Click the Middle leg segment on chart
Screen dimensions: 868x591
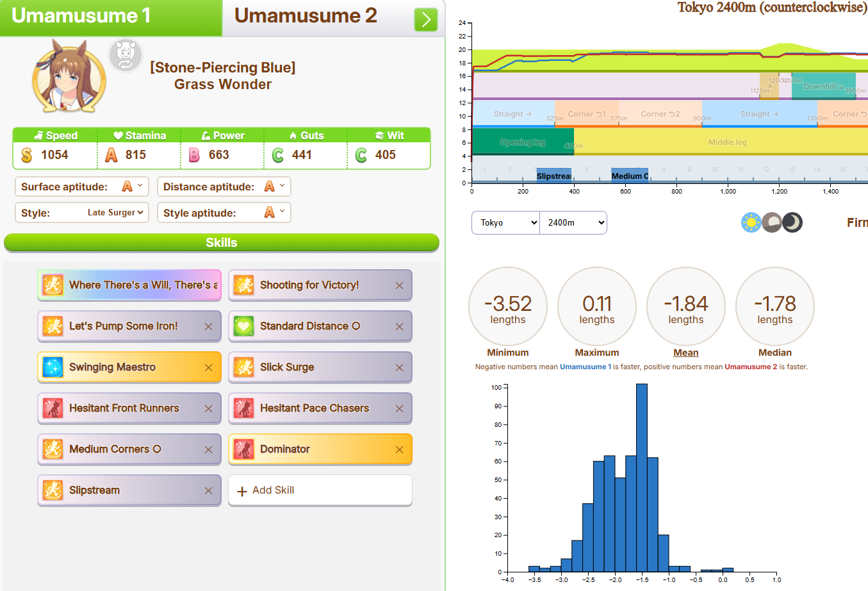point(721,142)
